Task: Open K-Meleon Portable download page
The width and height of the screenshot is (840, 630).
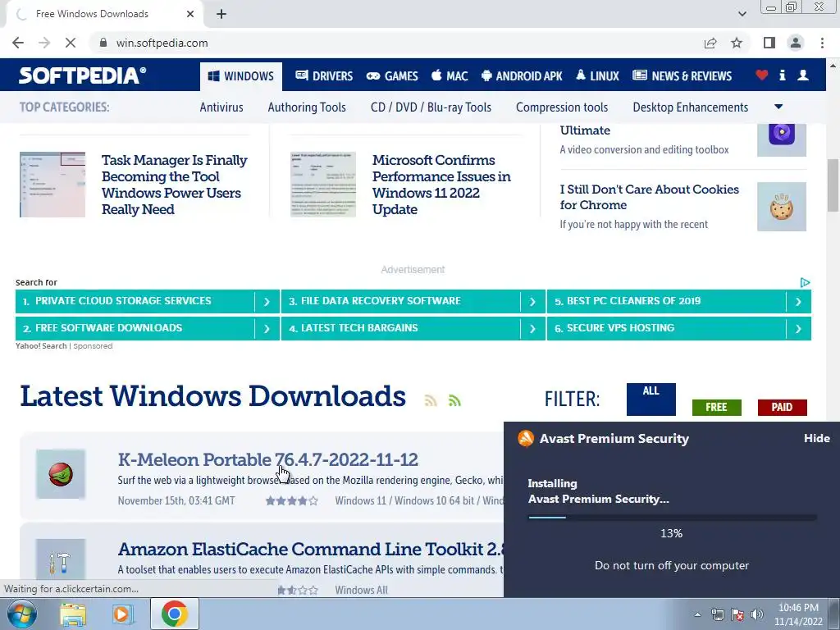Action: (x=268, y=459)
